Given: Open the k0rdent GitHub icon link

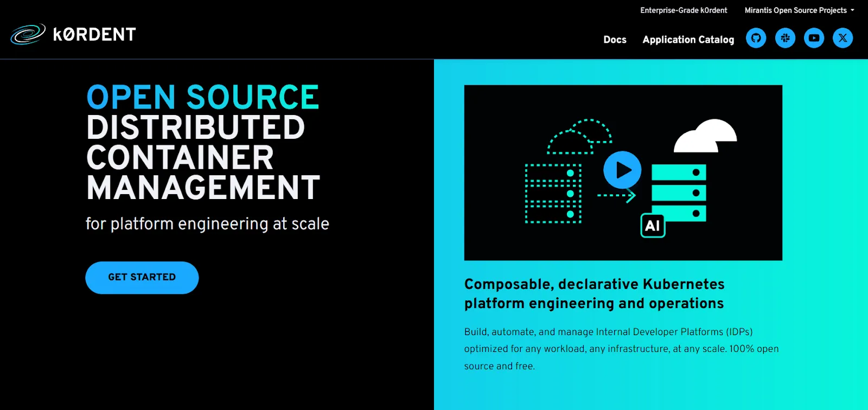Looking at the screenshot, I should 756,38.
